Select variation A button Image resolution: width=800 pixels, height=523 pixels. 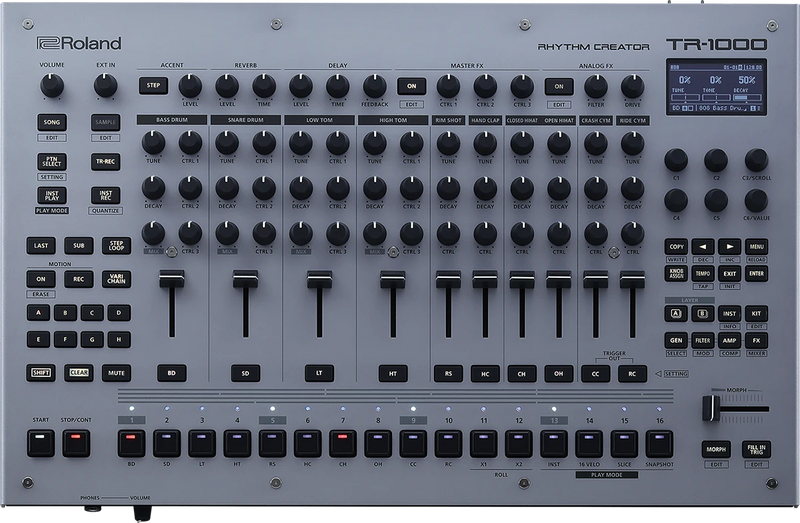(38, 313)
